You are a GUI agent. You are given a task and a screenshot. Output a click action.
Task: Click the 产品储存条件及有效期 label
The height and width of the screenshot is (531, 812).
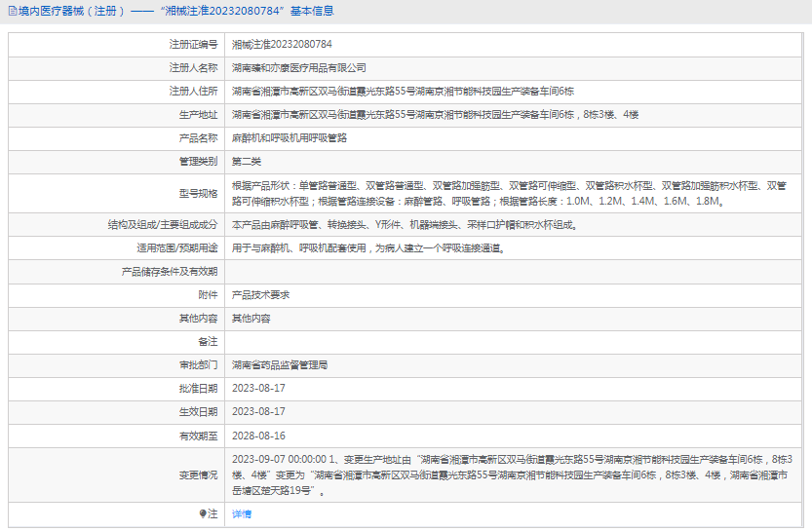click(x=170, y=272)
